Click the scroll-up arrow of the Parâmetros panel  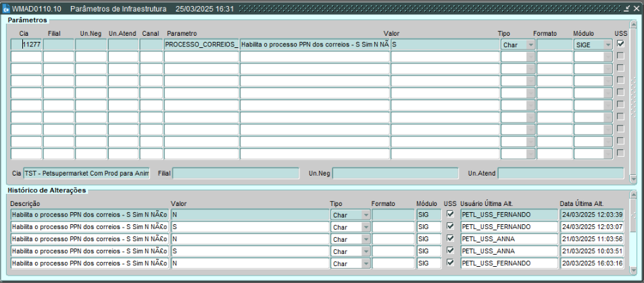click(x=633, y=24)
